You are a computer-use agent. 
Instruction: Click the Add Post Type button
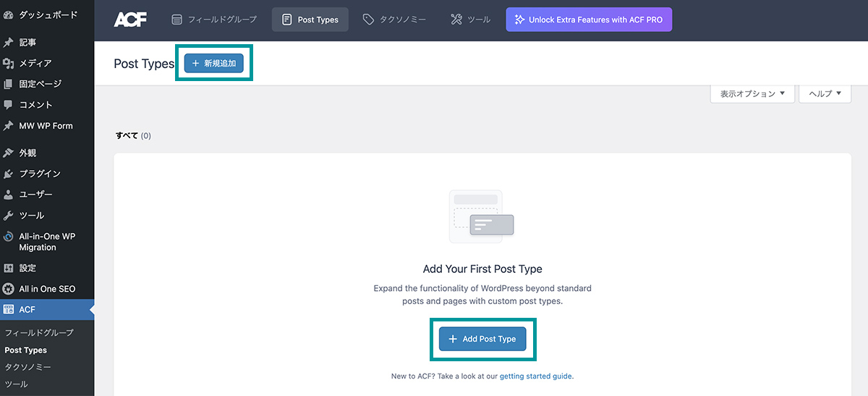click(x=482, y=339)
